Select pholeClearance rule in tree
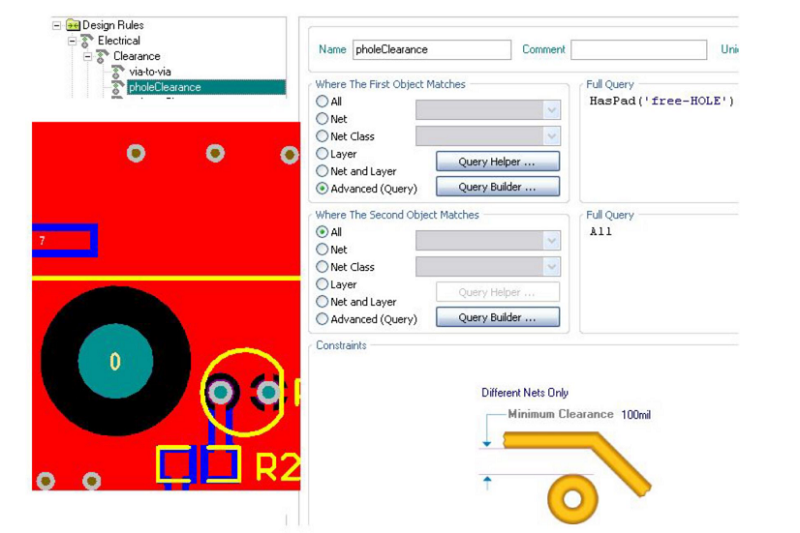Image resolution: width=800 pixels, height=533 pixels. (164, 87)
